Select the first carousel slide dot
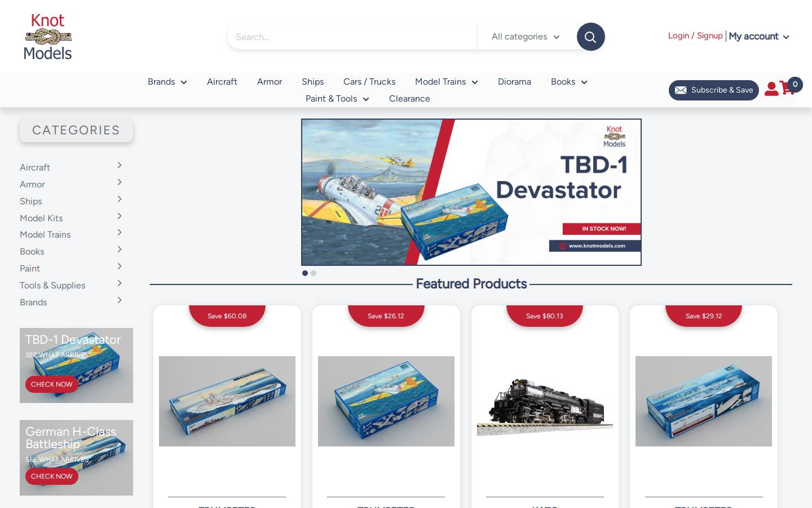The image size is (812, 508). pyautogui.click(x=305, y=273)
